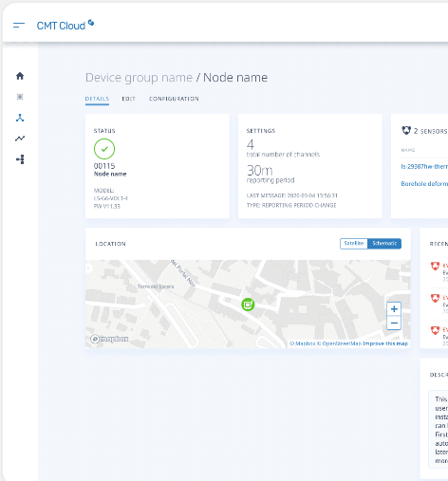Click the CMT Cloud logo
This screenshot has height=481, width=448.
pyautogui.click(x=65, y=26)
